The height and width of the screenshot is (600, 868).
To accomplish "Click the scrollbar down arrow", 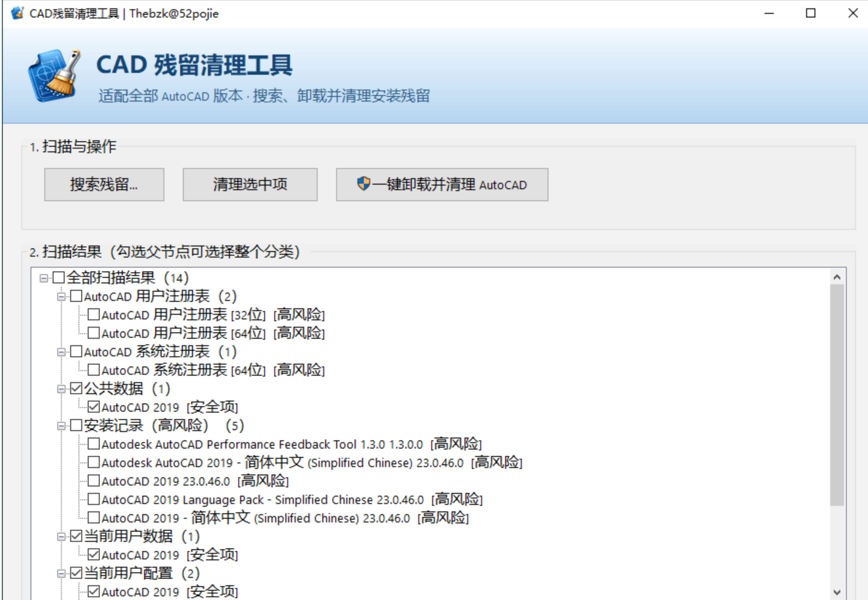I will tap(837, 592).
